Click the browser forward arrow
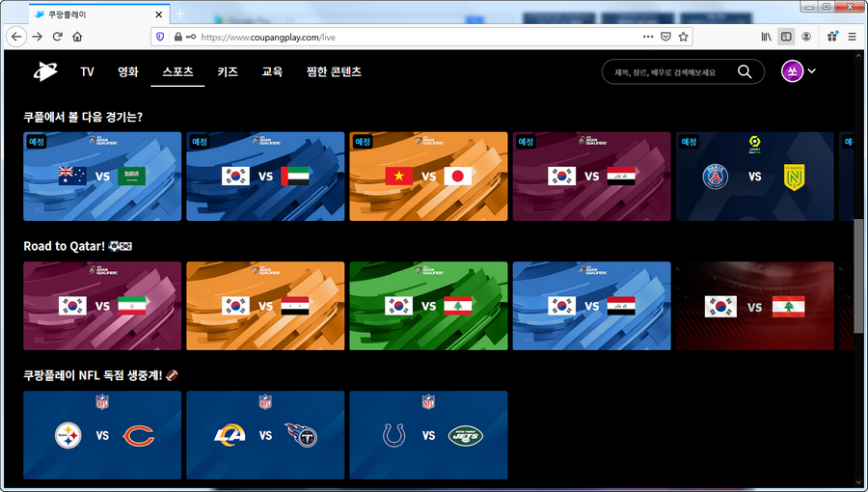 37,37
